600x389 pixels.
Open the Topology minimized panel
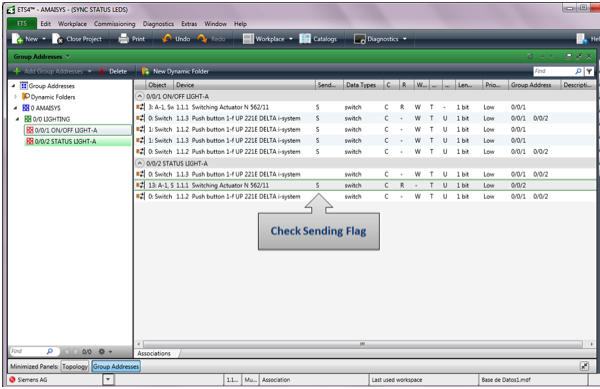tap(75, 366)
